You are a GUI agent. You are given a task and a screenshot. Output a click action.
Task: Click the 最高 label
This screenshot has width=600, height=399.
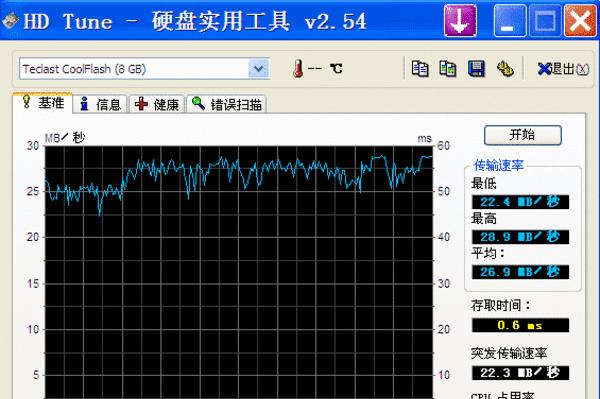pyautogui.click(x=484, y=218)
